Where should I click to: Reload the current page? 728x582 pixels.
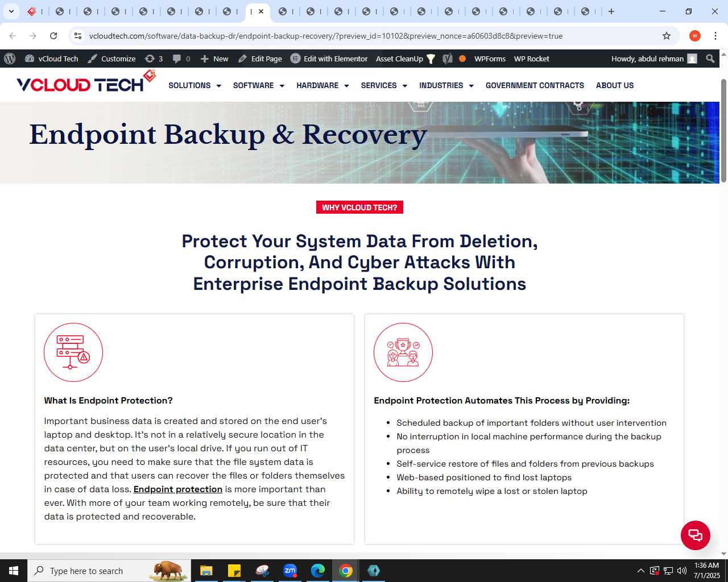point(53,36)
